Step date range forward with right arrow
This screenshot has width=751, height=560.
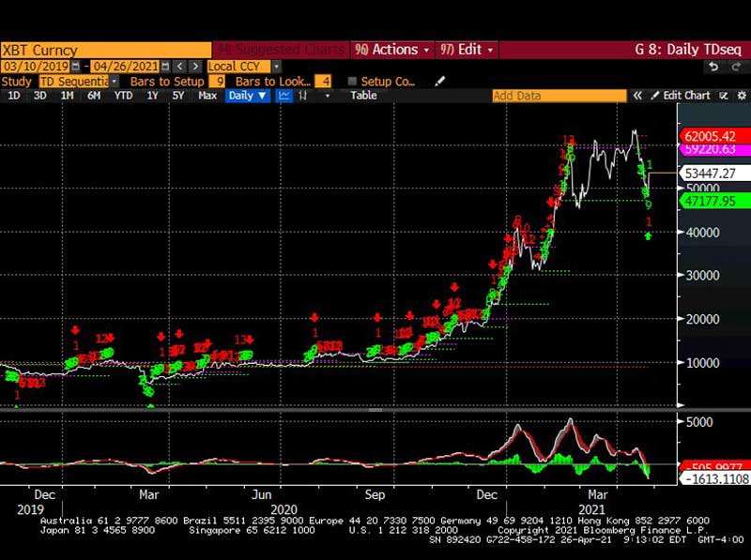click(x=195, y=66)
